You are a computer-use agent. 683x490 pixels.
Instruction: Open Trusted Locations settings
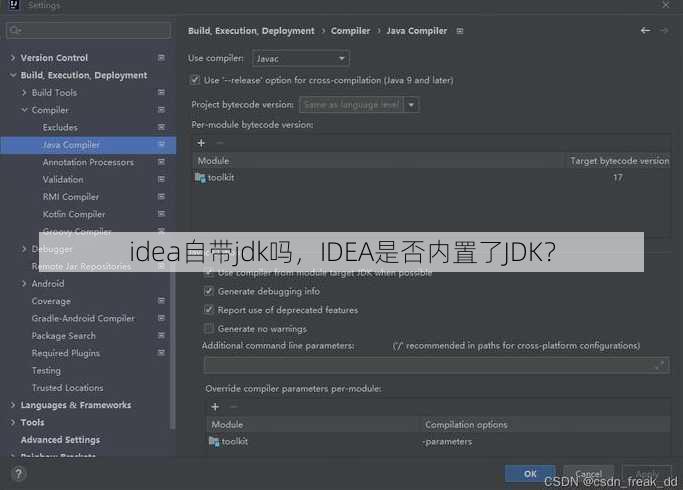[67, 388]
